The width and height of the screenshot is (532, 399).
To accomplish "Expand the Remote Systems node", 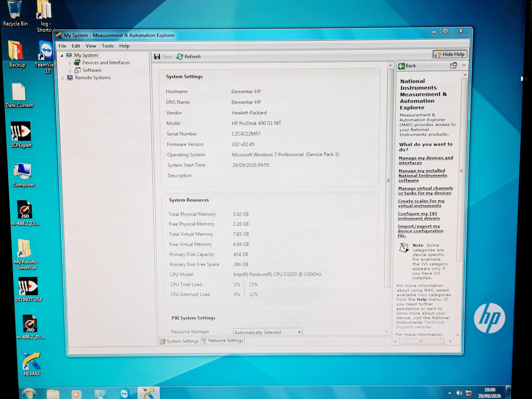I will coord(63,78).
